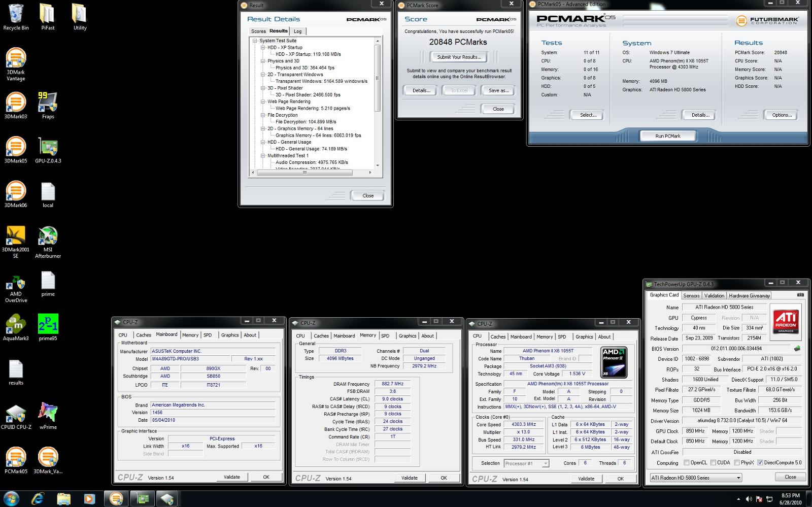The image size is (812, 507).
Task: Click the scroll down arrow in Result Details
Action: [x=377, y=165]
